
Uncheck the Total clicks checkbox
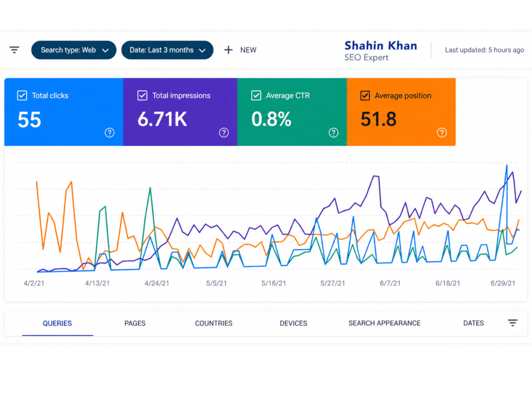click(22, 95)
